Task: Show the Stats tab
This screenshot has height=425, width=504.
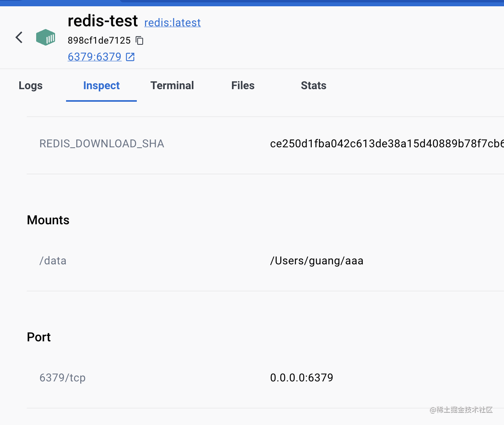Action: click(313, 86)
